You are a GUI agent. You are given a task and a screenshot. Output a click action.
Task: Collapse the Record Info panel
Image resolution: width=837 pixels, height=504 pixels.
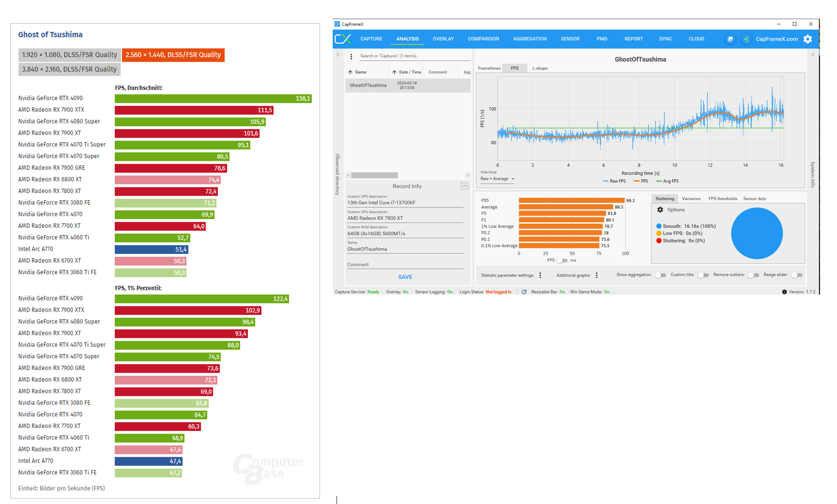(x=464, y=186)
